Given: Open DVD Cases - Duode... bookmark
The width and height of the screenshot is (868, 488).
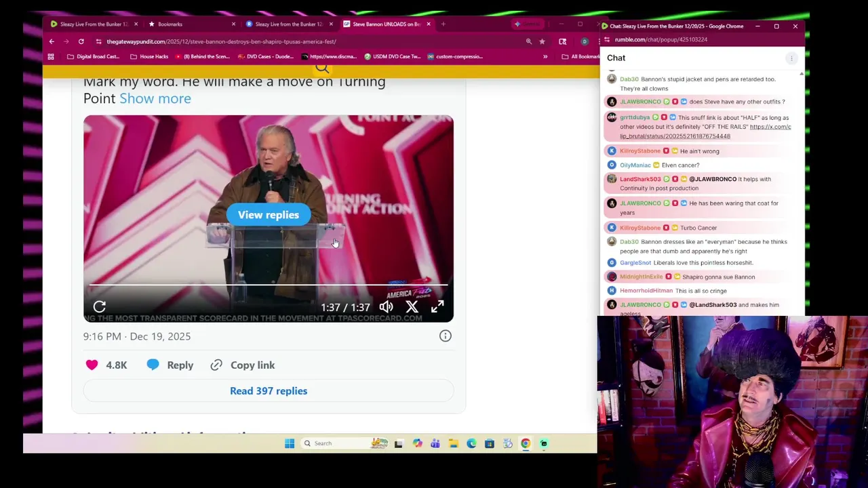Looking at the screenshot, I should pyautogui.click(x=266, y=56).
